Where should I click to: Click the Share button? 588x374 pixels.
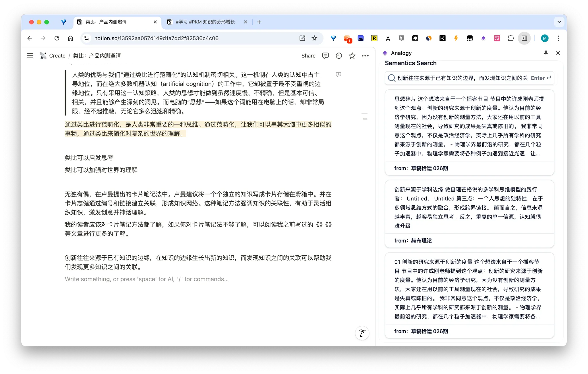[308, 56]
